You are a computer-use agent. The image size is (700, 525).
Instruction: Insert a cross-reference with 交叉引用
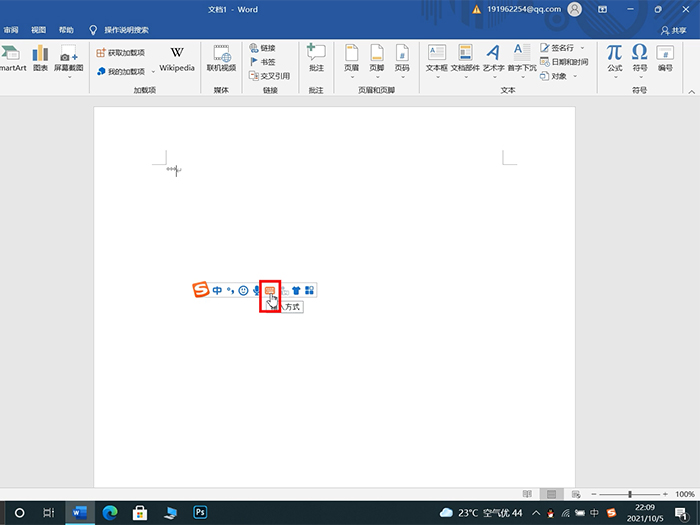coord(270,76)
